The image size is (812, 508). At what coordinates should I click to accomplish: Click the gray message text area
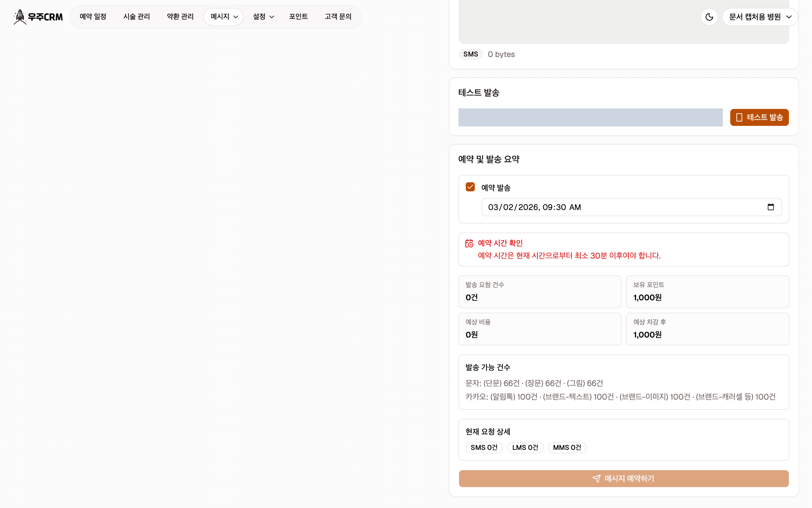coord(624,22)
